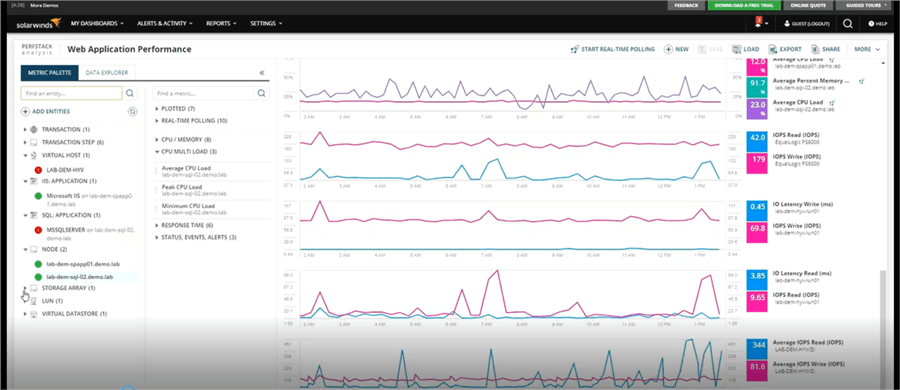Click Average IOPS Read legend label

point(809,342)
